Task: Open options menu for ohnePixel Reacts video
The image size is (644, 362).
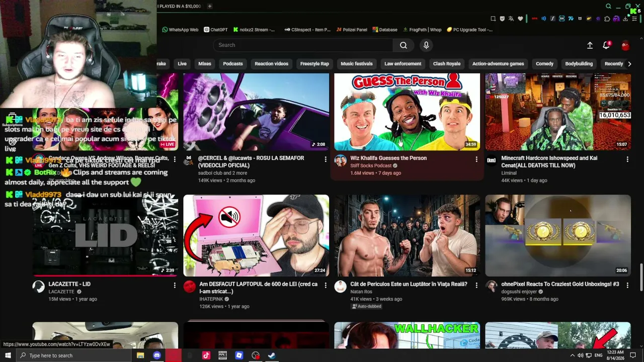Action: 627,285
